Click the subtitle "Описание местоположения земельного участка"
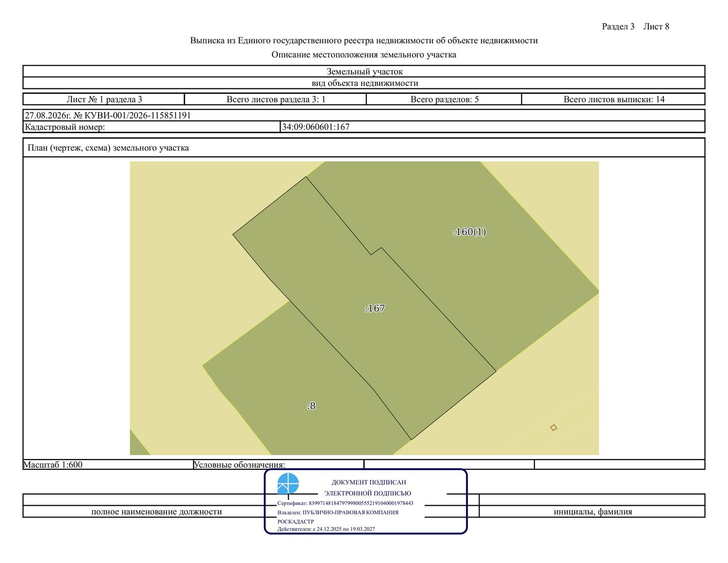Image resolution: width=728 pixels, height=563 pixels. tap(364, 54)
